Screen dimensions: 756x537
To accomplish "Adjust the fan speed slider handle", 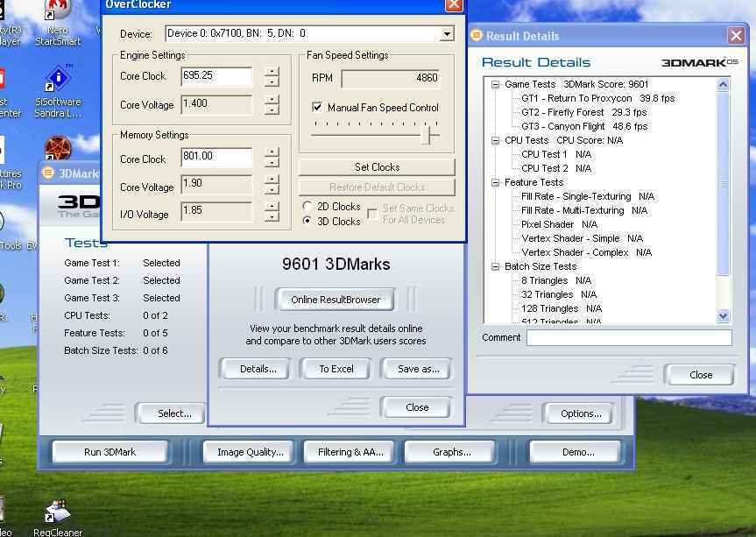I will (x=427, y=134).
